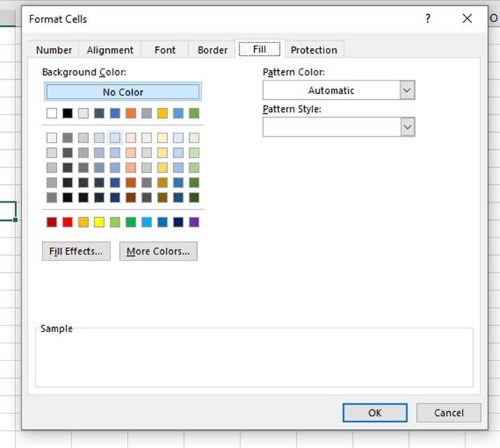Open the Alignment tab

pyautogui.click(x=110, y=50)
